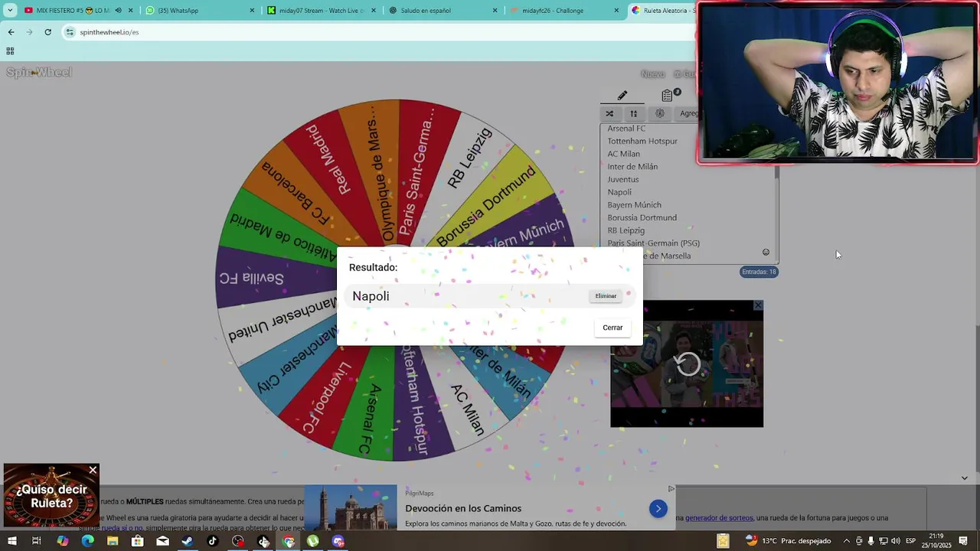Open File Explorer from the taskbar

(113, 541)
